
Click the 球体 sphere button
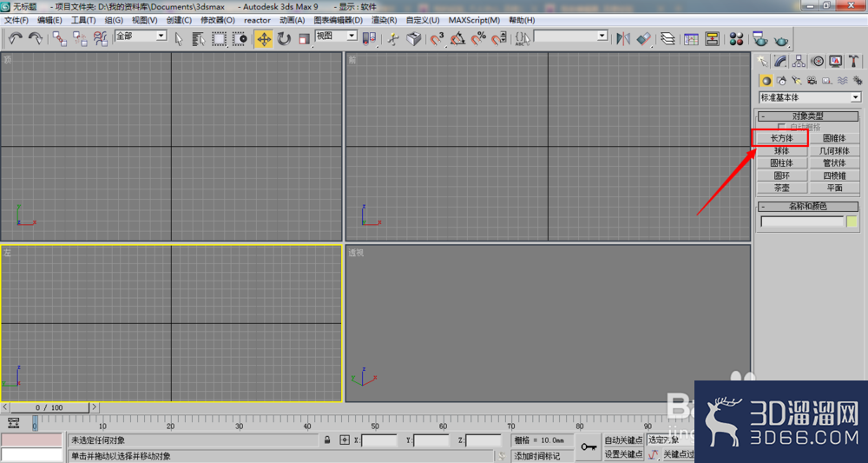pos(782,150)
